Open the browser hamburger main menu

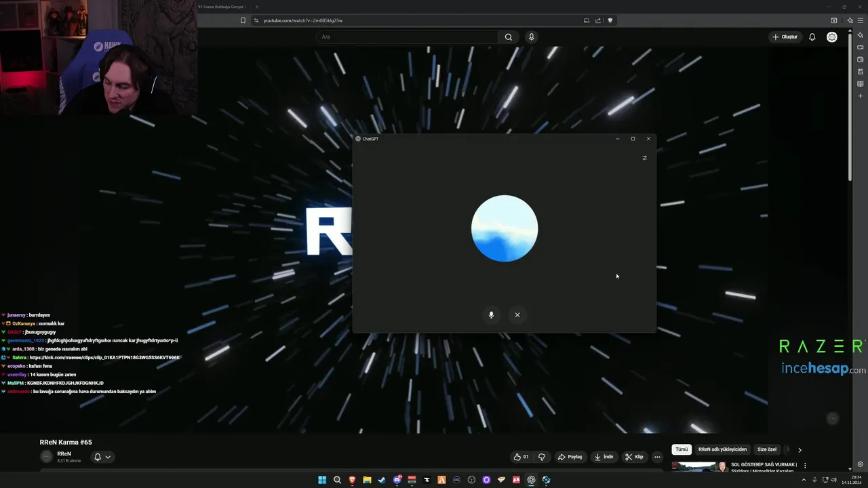pos(861,20)
